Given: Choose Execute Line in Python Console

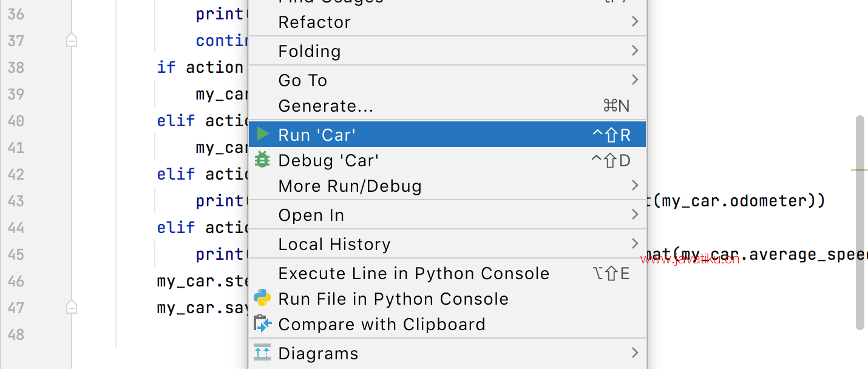Looking at the screenshot, I should pos(447,273).
